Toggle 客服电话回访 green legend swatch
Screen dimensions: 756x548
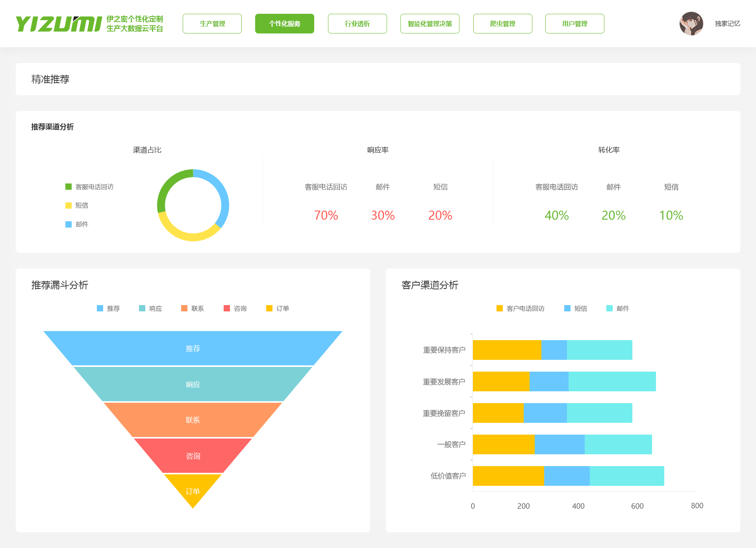tap(69, 187)
